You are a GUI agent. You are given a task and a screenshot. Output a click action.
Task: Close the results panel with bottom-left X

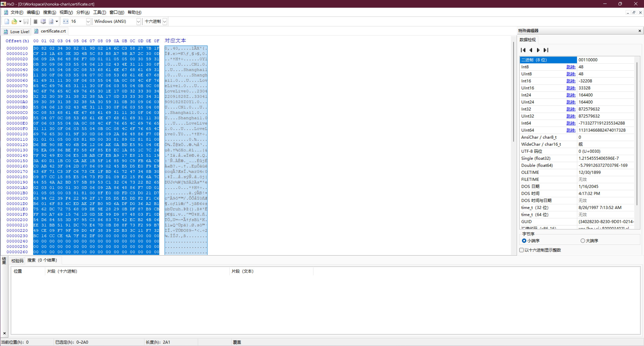coord(4,333)
